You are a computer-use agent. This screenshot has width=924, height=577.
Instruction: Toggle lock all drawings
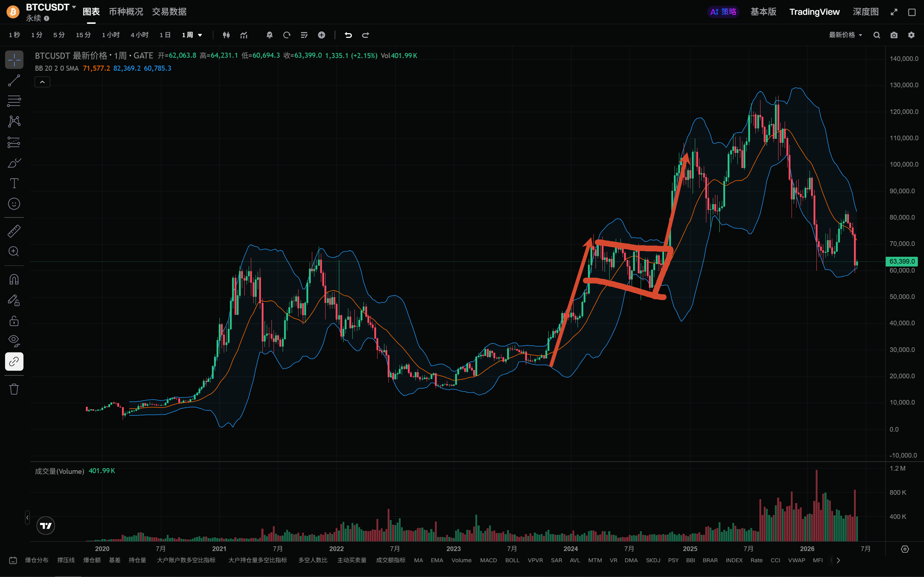tap(14, 321)
